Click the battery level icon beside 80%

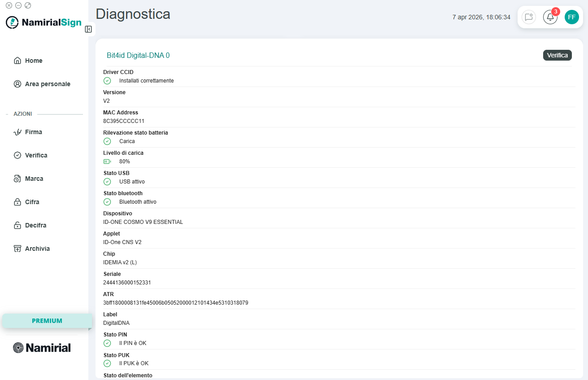click(107, 162)
